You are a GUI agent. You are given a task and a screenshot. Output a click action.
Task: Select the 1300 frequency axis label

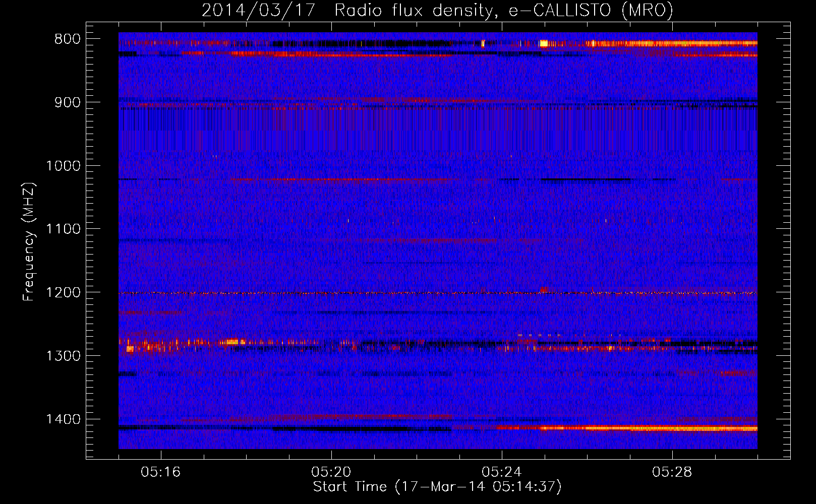point(63,356)
